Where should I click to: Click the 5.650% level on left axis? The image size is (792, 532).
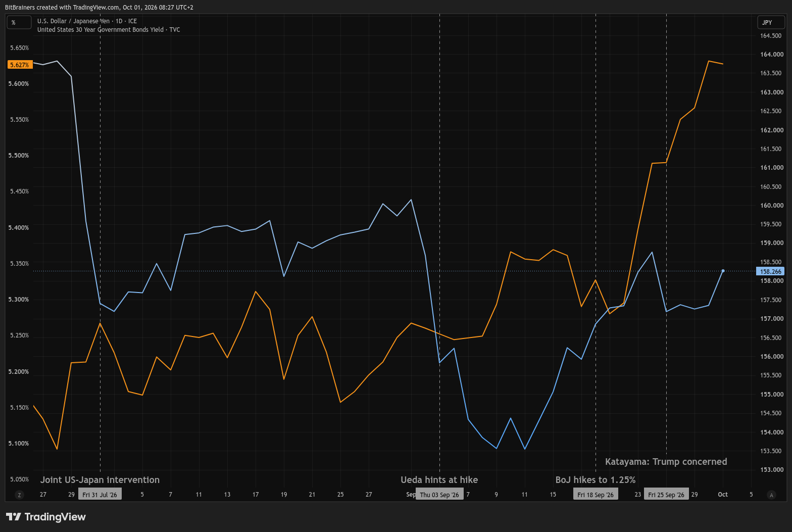tap(19, 48)
